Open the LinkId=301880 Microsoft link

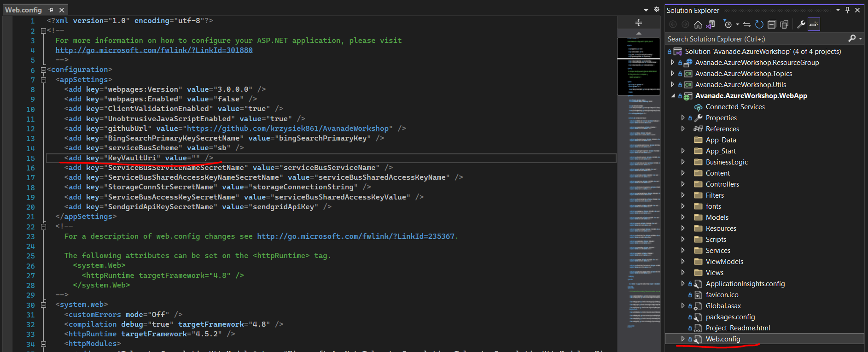[154, 50]
